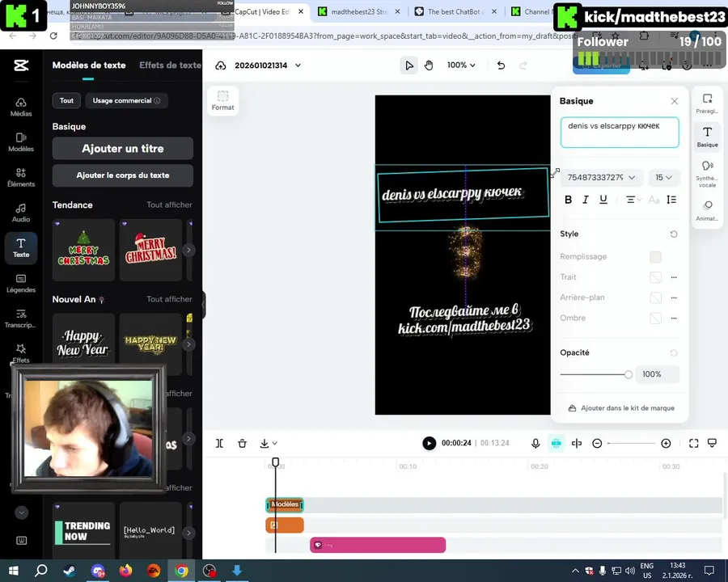The height and width of the screenshot is (582, 728).
Task: Click Tout afficher next to Tendance
Action: 170,205
